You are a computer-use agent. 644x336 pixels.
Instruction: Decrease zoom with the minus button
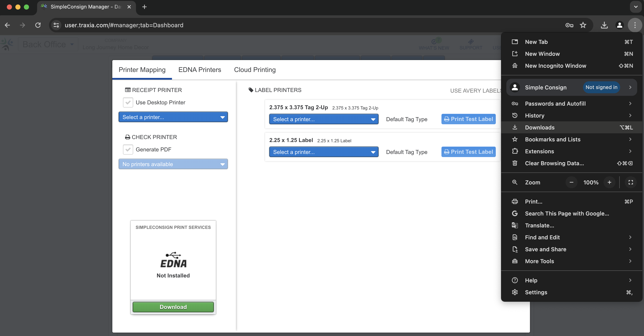point(571,182)
